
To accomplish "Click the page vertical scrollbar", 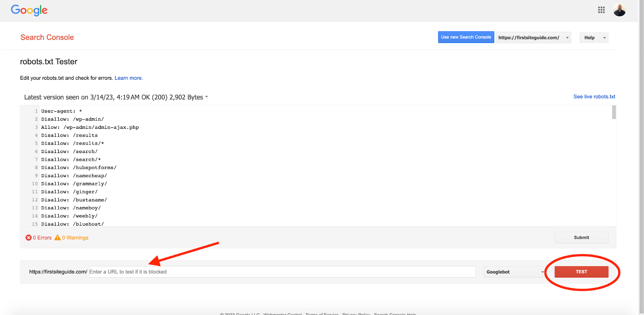I will click(x=641, y=157).
